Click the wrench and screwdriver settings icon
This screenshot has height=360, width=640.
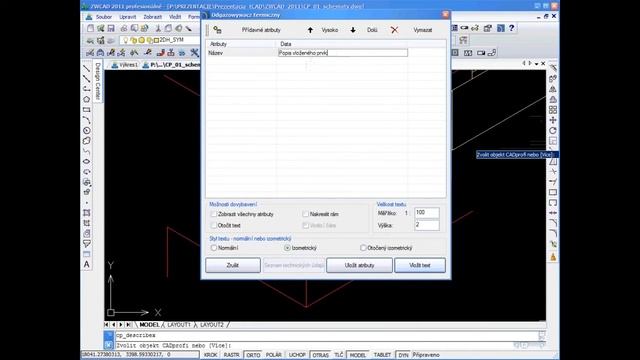194,53
